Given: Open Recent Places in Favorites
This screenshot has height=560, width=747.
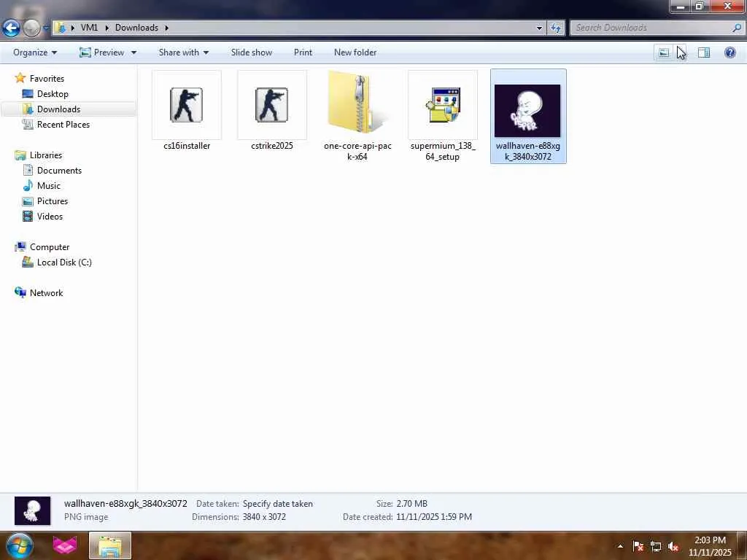Looking at the screenshot, I should click(63, 124).
